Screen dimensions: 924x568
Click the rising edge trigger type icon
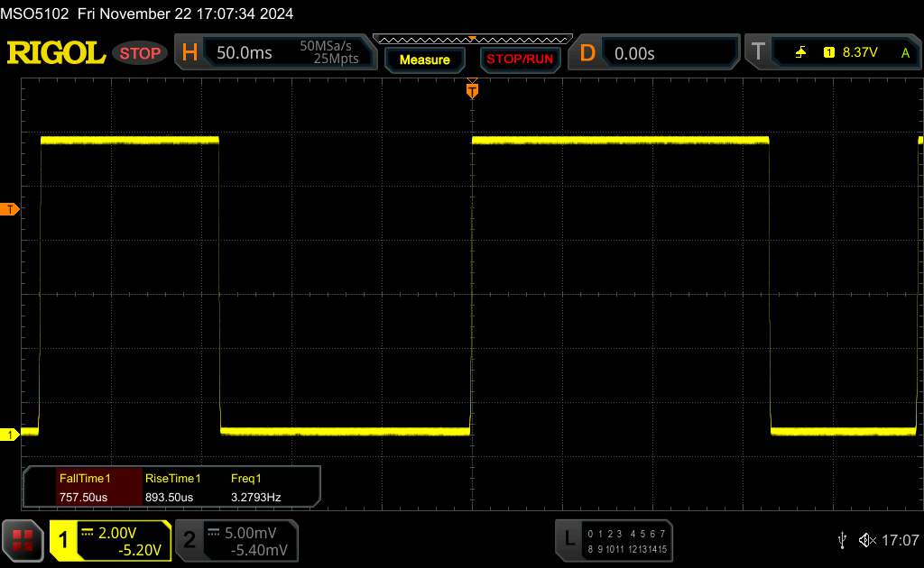click(800, 53)
